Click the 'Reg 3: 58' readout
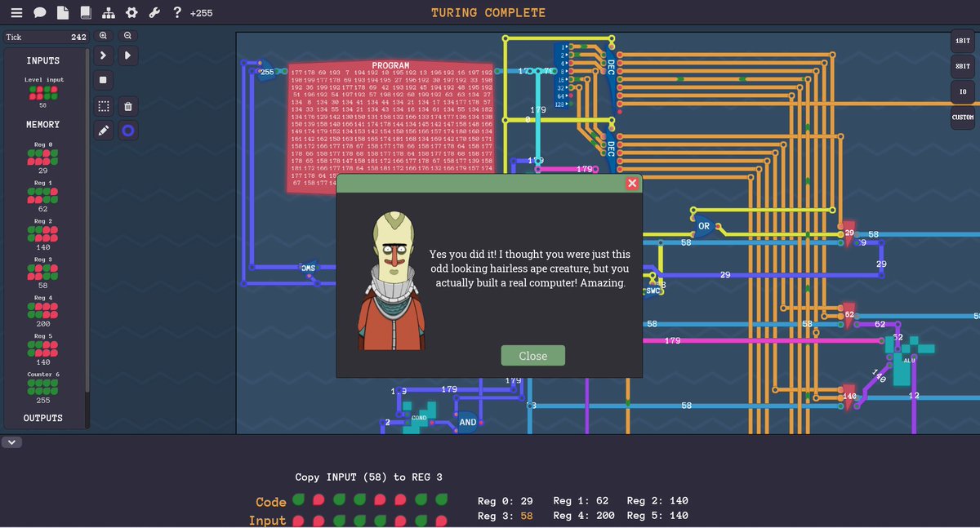This screenshot has height=528, width=980. coord(507,516)
